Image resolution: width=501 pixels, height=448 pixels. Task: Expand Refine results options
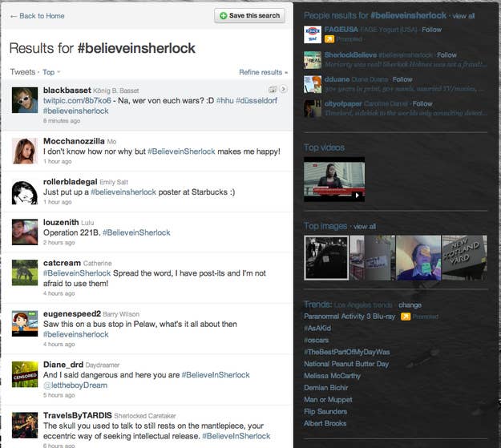(x=263, y=72)
